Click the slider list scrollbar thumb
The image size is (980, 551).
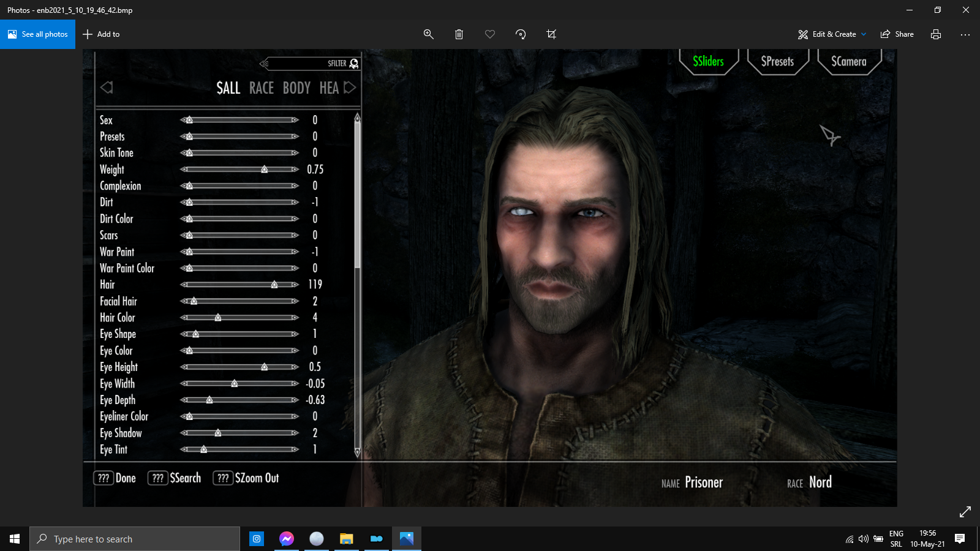pyautogui.click(x=357, y=196)
